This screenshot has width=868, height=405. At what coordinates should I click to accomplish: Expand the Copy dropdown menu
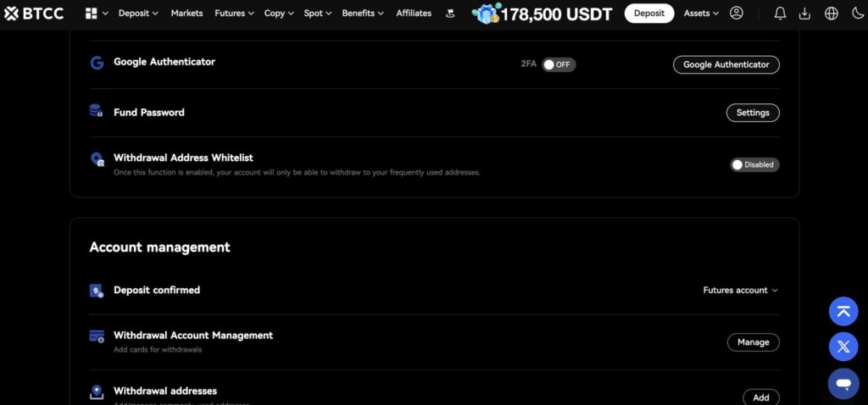[x=278, y=14]
